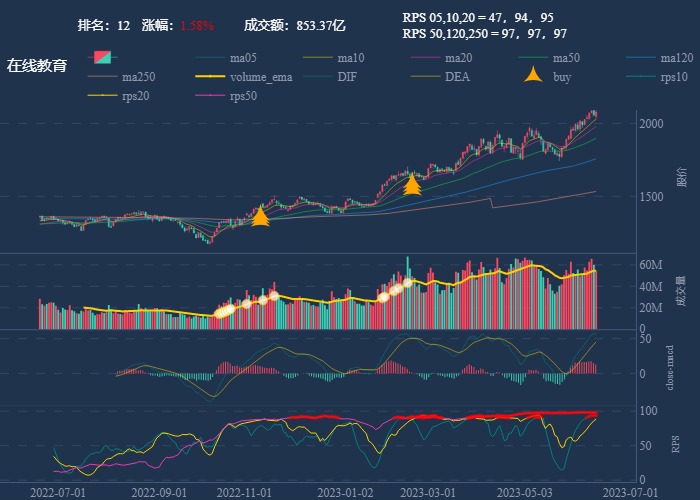
Task: Click the rps50 magenta line legend icon
Action: pos(210,96)
